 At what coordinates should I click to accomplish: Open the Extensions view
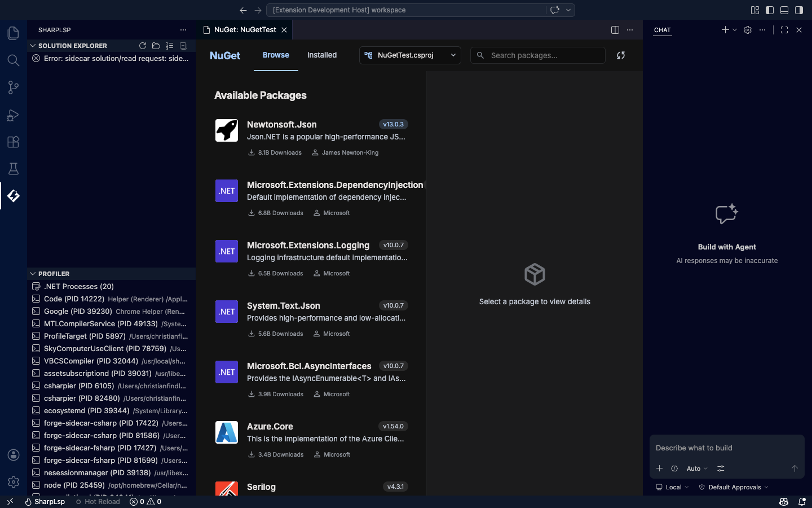click(x=14, y=142)
